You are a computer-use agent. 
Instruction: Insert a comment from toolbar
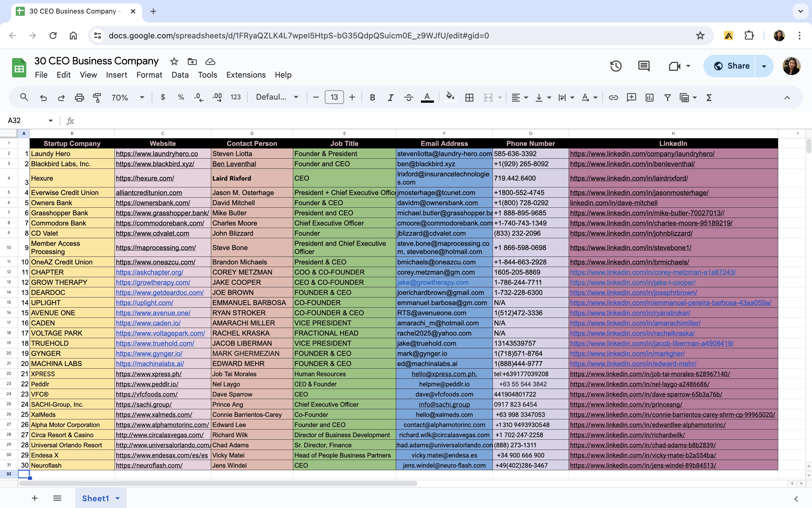pos(632,97)
